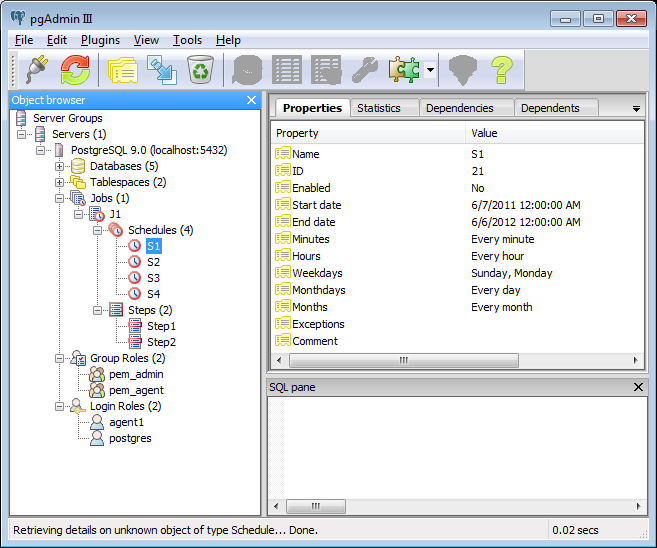
Task: Switch to the Dependencies tab
Action: (459, 108)
